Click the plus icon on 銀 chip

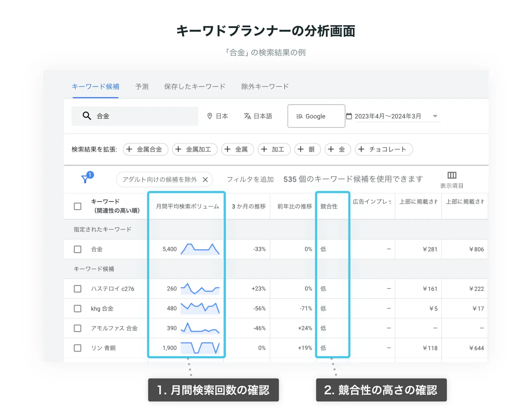tap(301, 149)
